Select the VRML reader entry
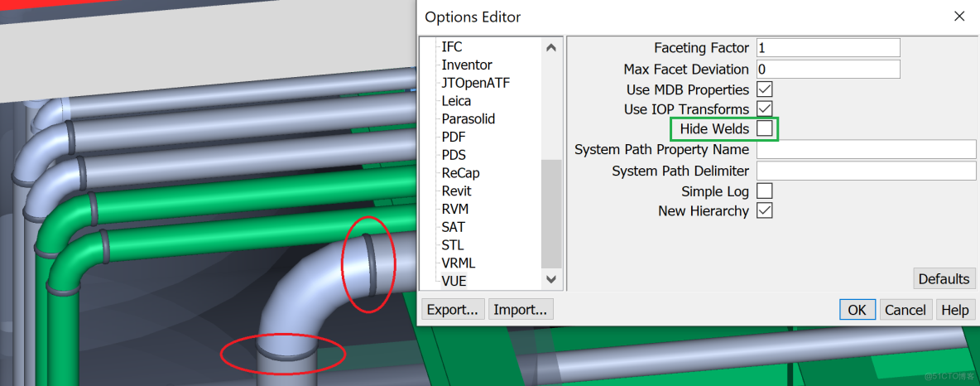This screenshot has width=980, height=386. click(x=458, y=263)
